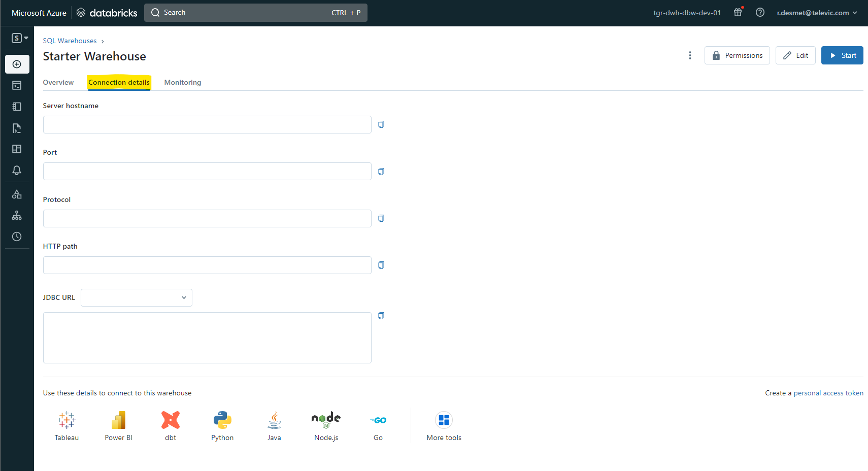
Task: Open the help question mark icon
Action: (x=760, y=13)
